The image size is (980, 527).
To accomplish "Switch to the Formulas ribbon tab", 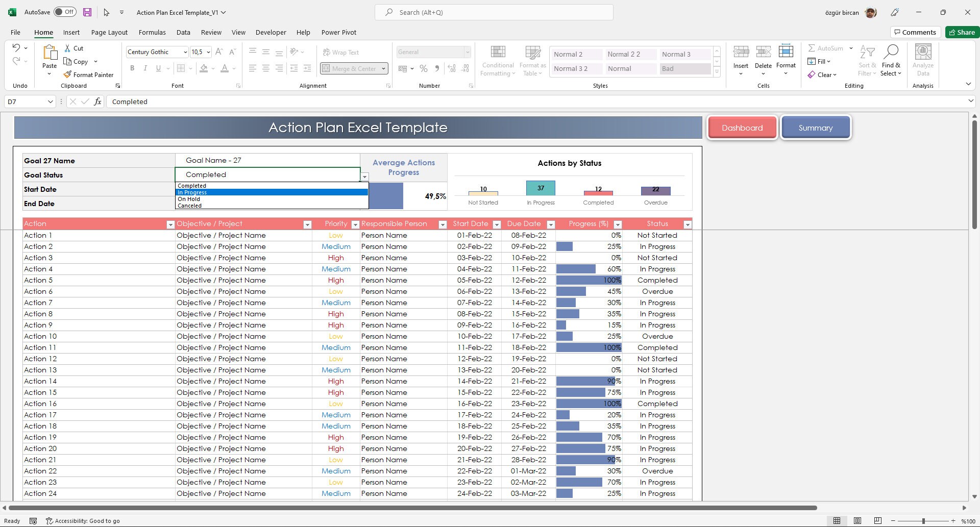I will point(152,32).
